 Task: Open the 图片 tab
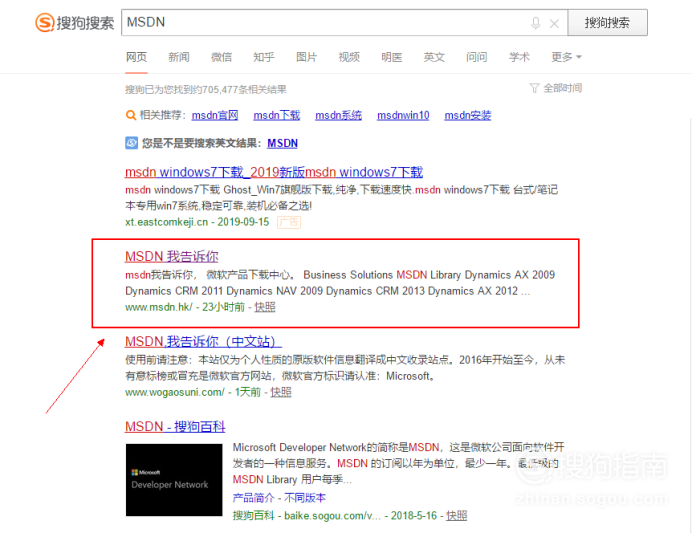click(x=306, y=57)
